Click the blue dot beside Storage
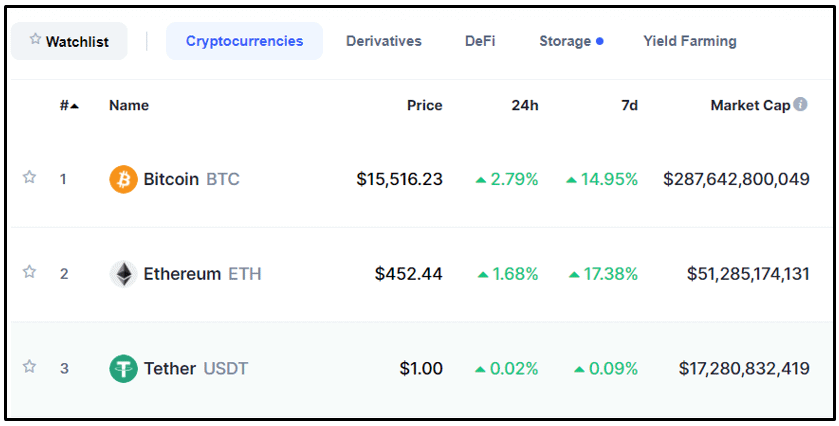The width and height of the screenshot is (839, 426). click(x=600, y=41)
